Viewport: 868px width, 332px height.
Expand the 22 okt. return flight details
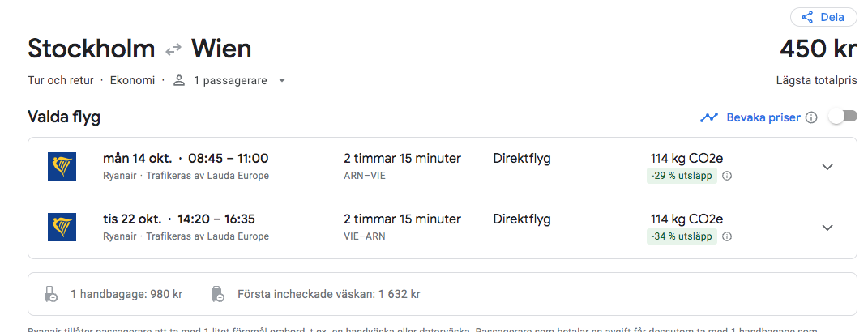click(x=827, y=228)
